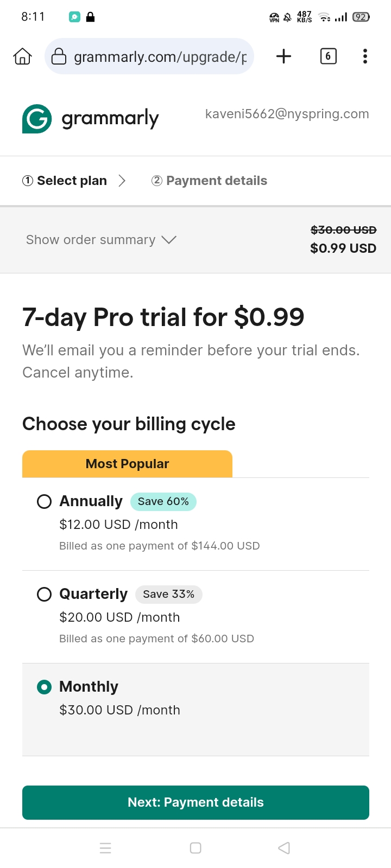Tap the site security lock icon

[x=59, y=56]
